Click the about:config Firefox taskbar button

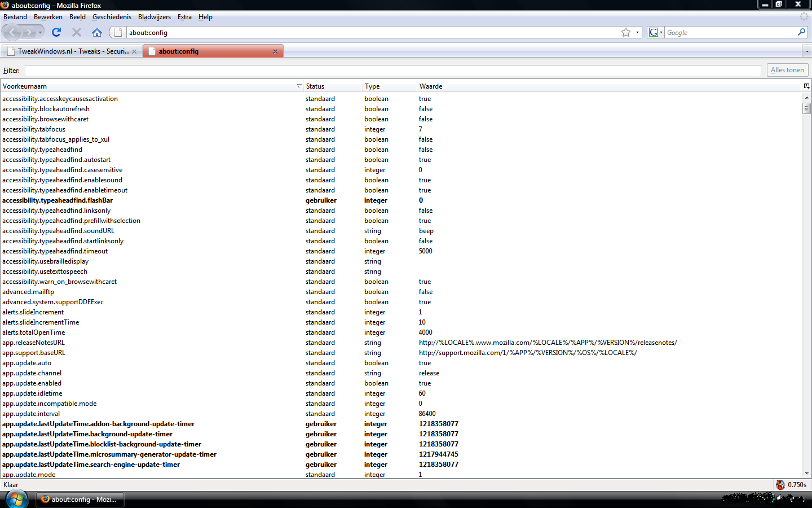tap(80, 500)
